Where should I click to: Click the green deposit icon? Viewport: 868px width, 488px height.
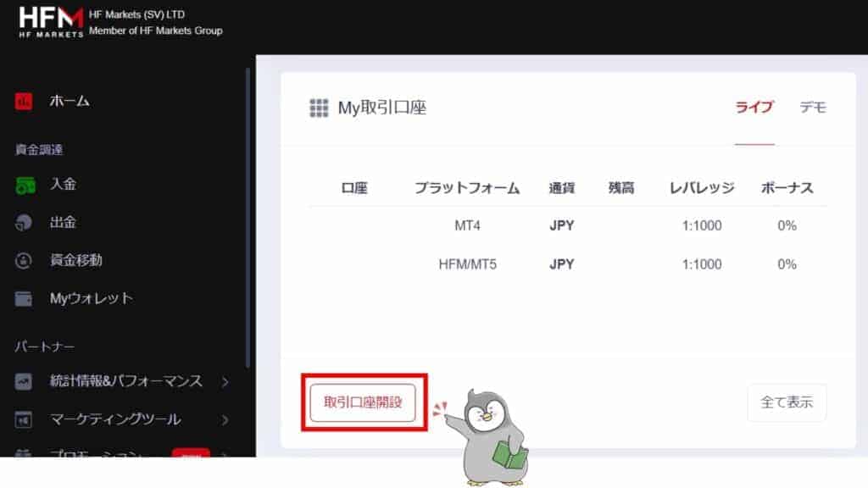[x=25, y=186]
